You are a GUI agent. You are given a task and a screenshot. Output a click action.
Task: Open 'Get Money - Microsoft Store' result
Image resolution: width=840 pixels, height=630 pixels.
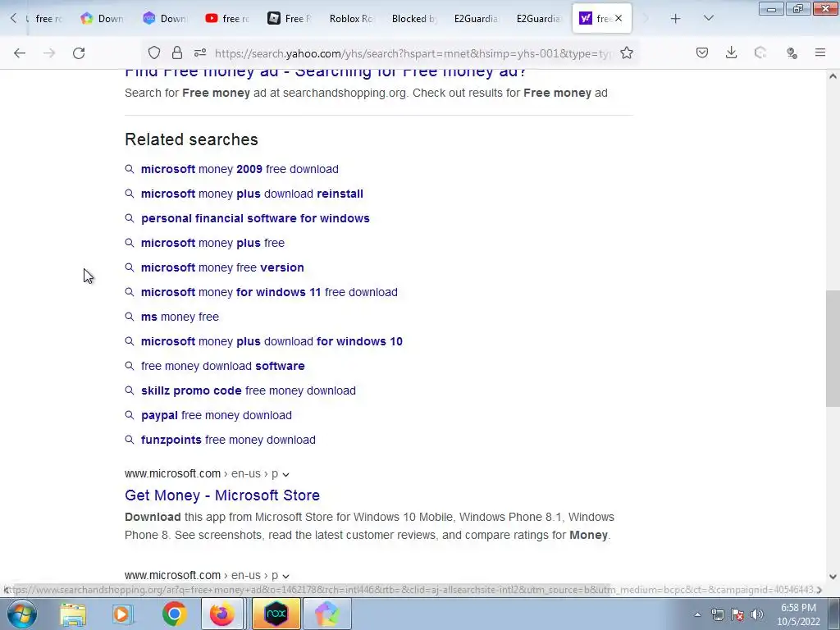tap(222, 495)
